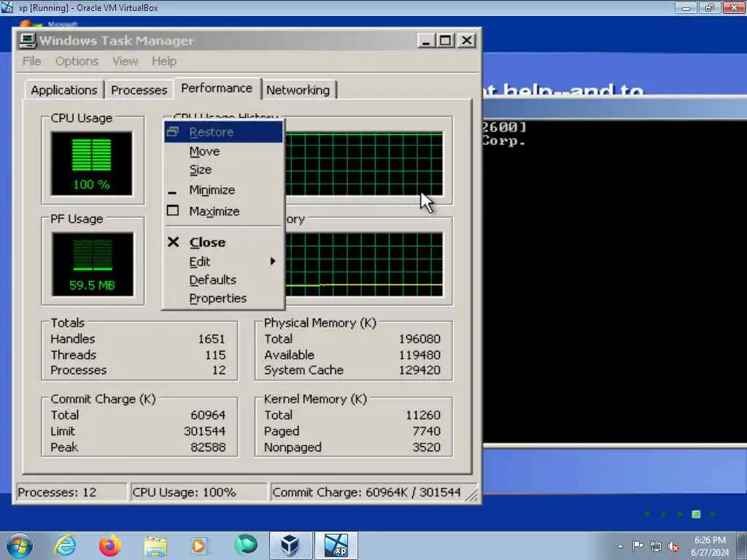
Task: Click Physical Memory Available 119480
Action: click(x=419, y=355)
